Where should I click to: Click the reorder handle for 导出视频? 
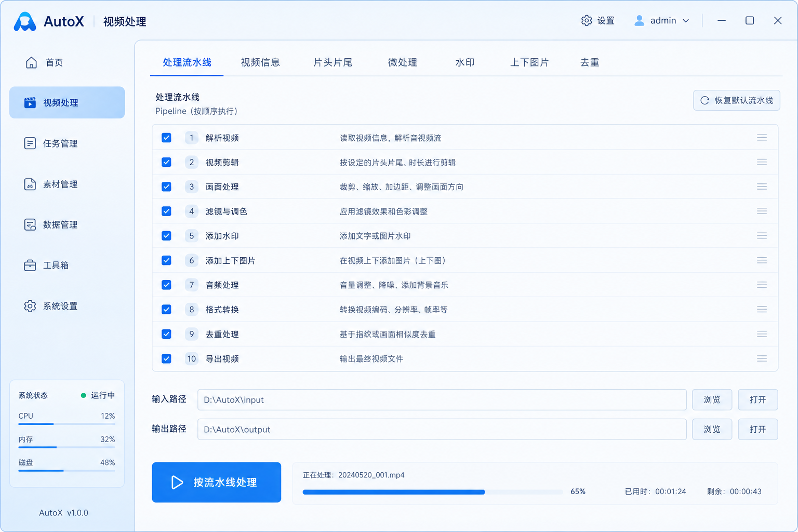coord(762,358)
